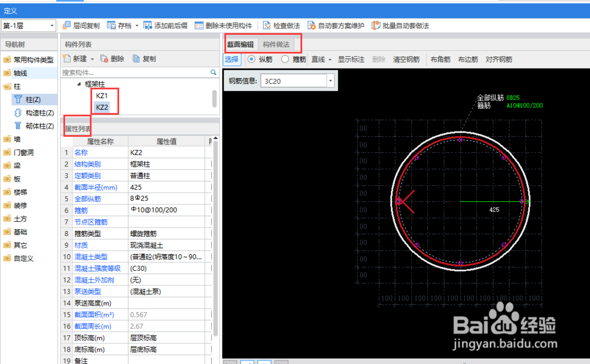The height and width of the screenshot is (364, 590).
Task: Click the 选择 button
Action: [232, 59]
